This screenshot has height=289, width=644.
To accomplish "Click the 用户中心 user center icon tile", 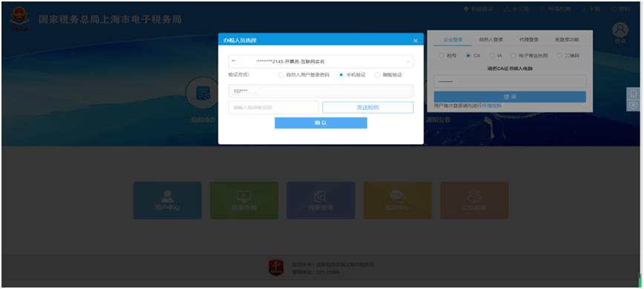I will pyautogui.click(x=167, y=201).
